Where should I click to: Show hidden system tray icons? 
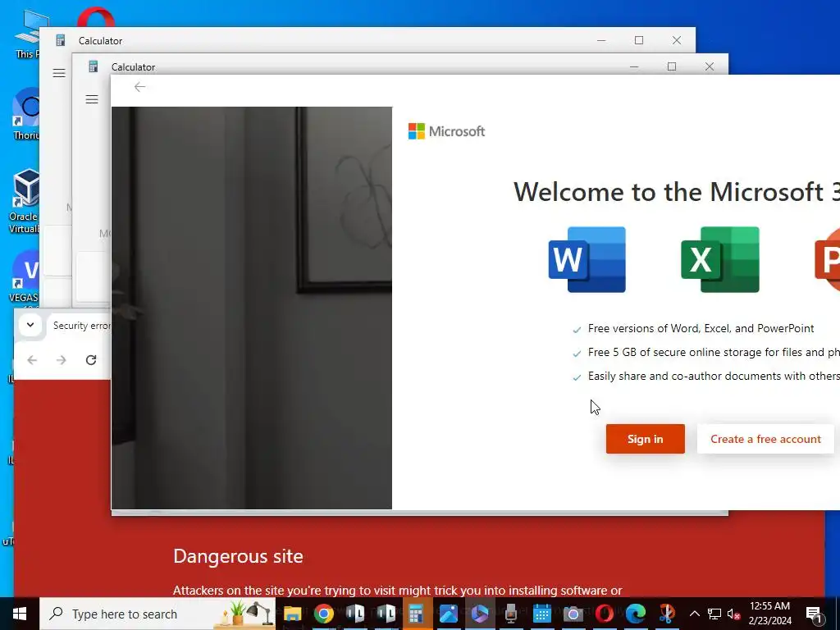click(x=694, y=614)
